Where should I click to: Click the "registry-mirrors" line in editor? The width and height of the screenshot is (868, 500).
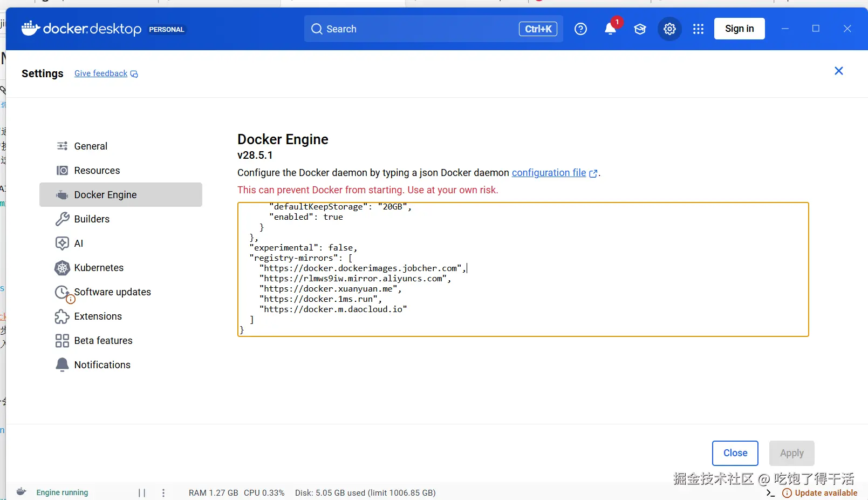(x=301, y=258)
